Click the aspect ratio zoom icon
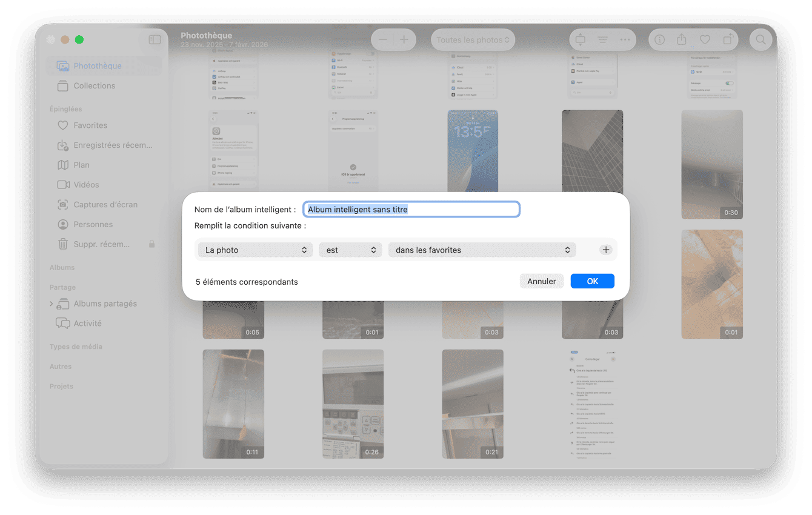This screenshot has height=515, width=812. pyautogui.click(x=580, y=39)
